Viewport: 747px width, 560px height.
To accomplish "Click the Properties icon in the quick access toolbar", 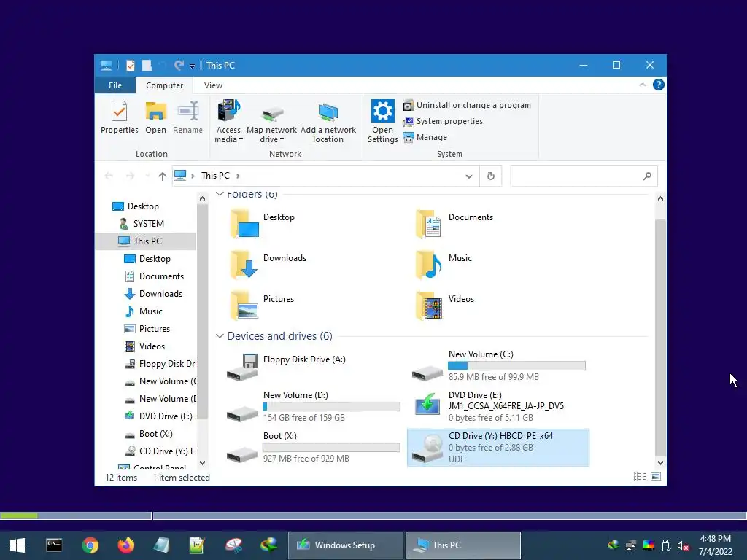I will (x=130, y=65).
